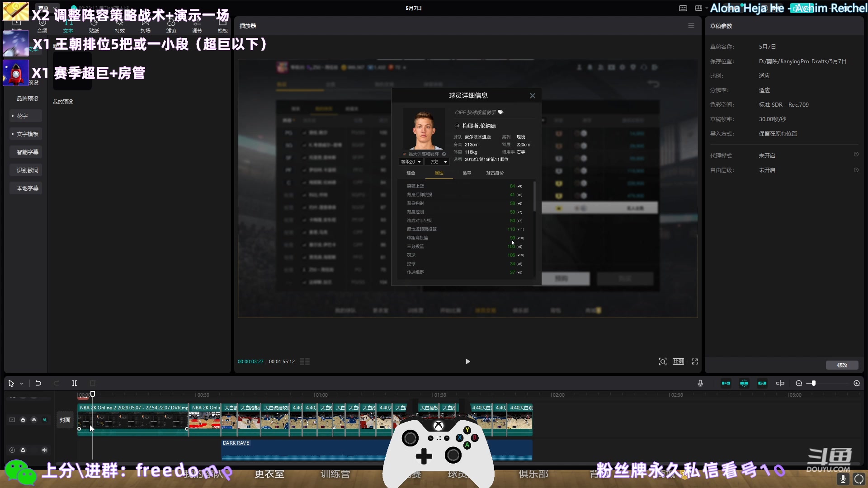
Task: Select the 徽章 tab in player info dialog
Action: pyautogui.click(x=467, y=173)
